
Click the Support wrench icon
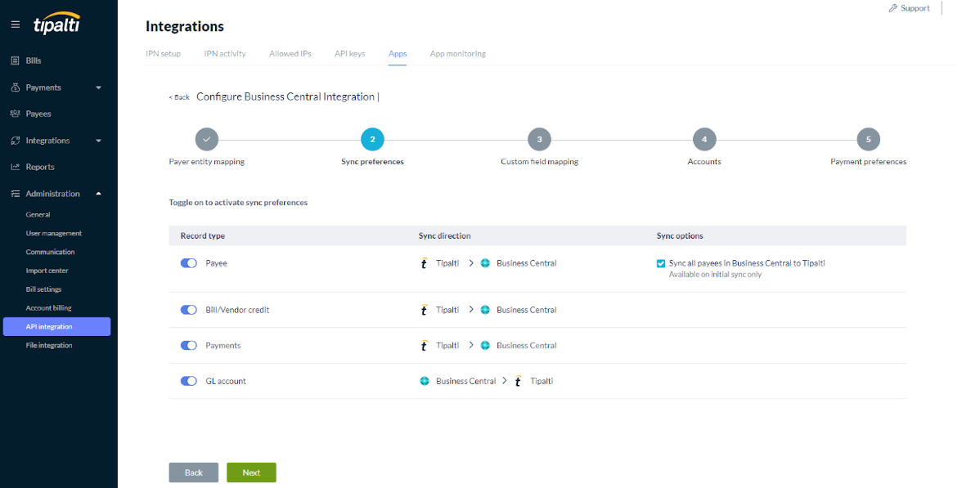coord(892,8)
